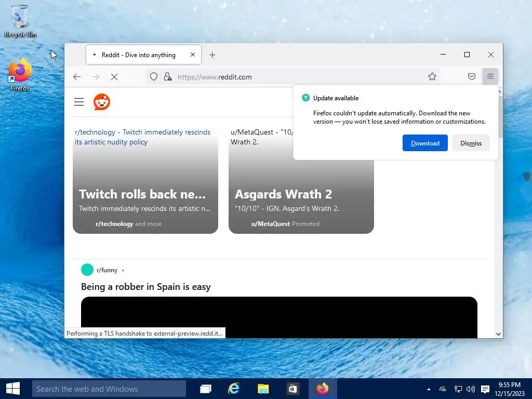Open a new tab with plus button
This screenshot has width=532, height=399.
(x=212, y=55)
